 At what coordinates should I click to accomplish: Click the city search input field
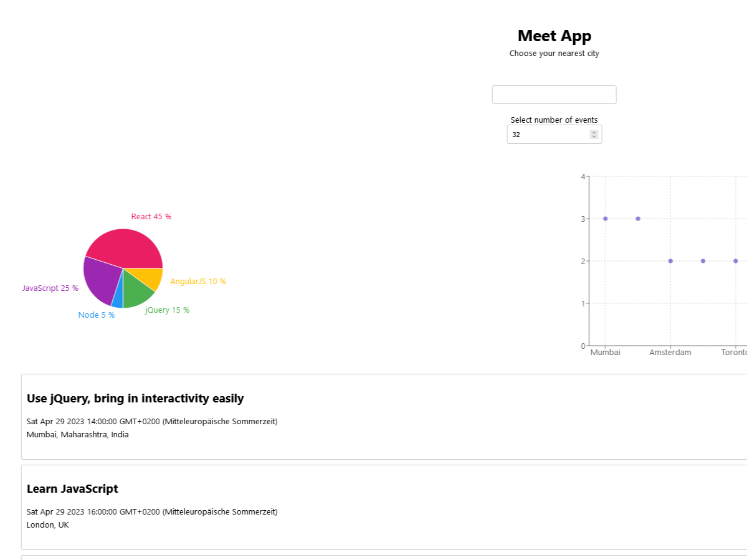(554, 95)
